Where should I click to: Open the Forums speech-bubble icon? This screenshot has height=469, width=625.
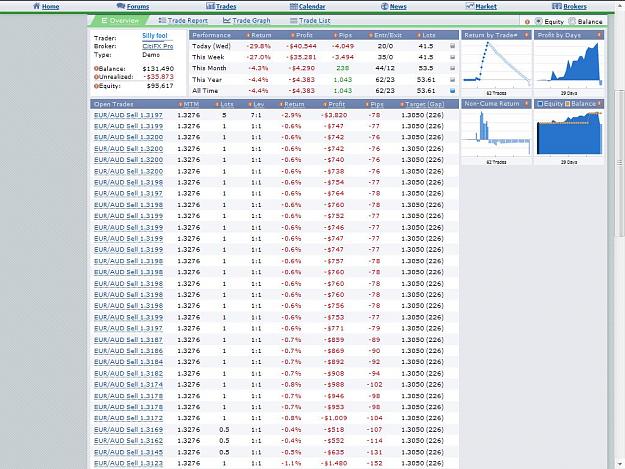(x=120, y=6)
